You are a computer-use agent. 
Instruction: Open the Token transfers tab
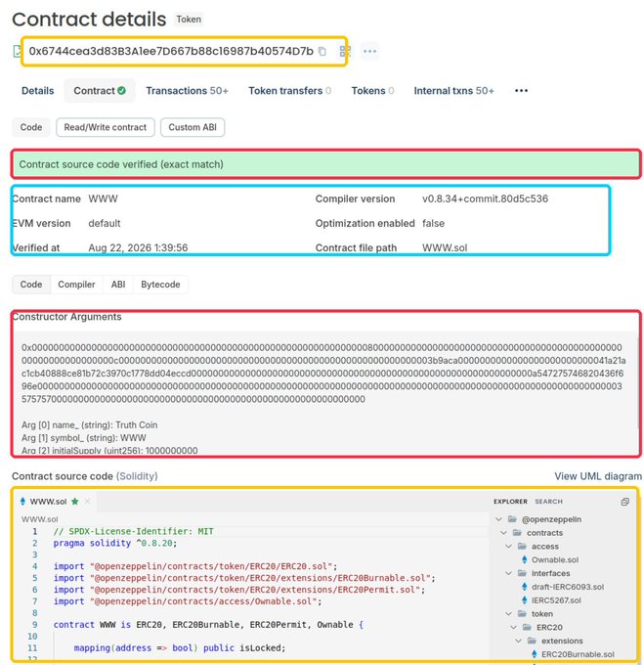[x=290, y=90]
